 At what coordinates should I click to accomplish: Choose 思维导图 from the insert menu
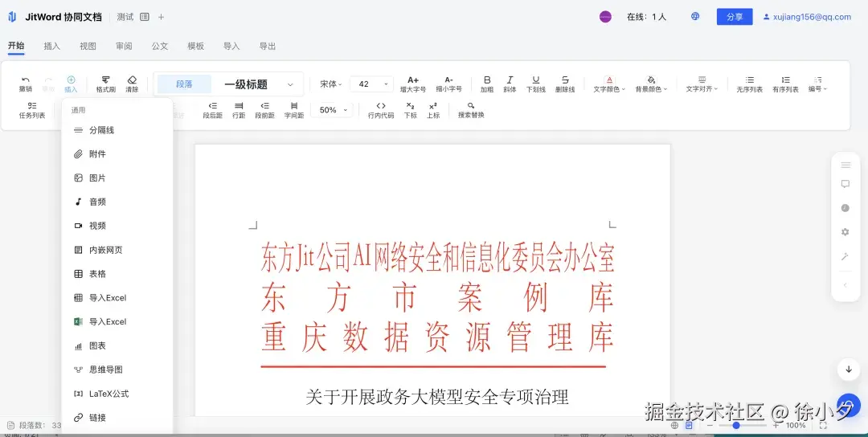(105, 370)
